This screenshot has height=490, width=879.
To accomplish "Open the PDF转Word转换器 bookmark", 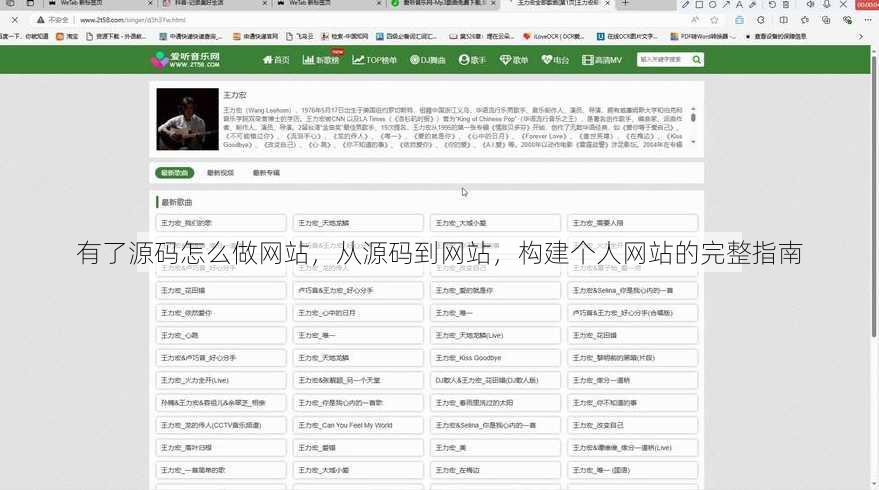I will click(702, 36).
